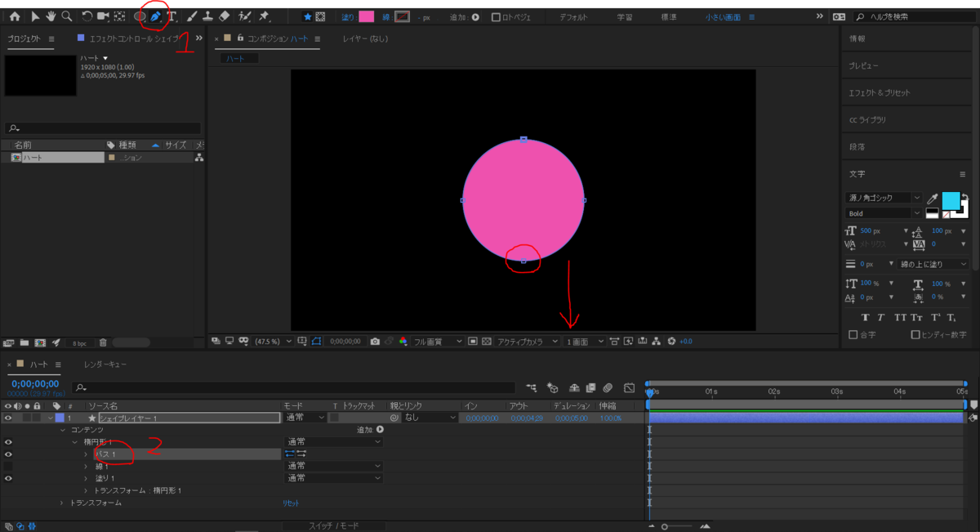980x532 pixels.
Task: Select the Rotation tool
Action: tap(87, 16)
